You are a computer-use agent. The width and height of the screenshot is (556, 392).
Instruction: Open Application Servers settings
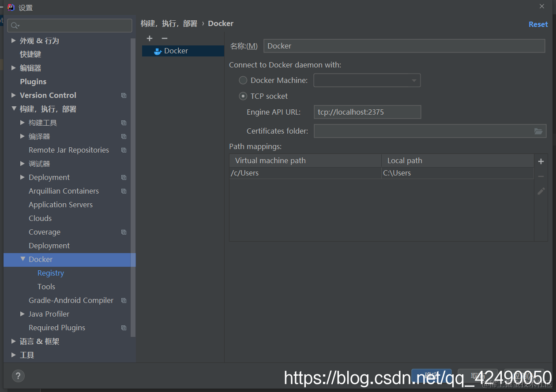[60, 205]
